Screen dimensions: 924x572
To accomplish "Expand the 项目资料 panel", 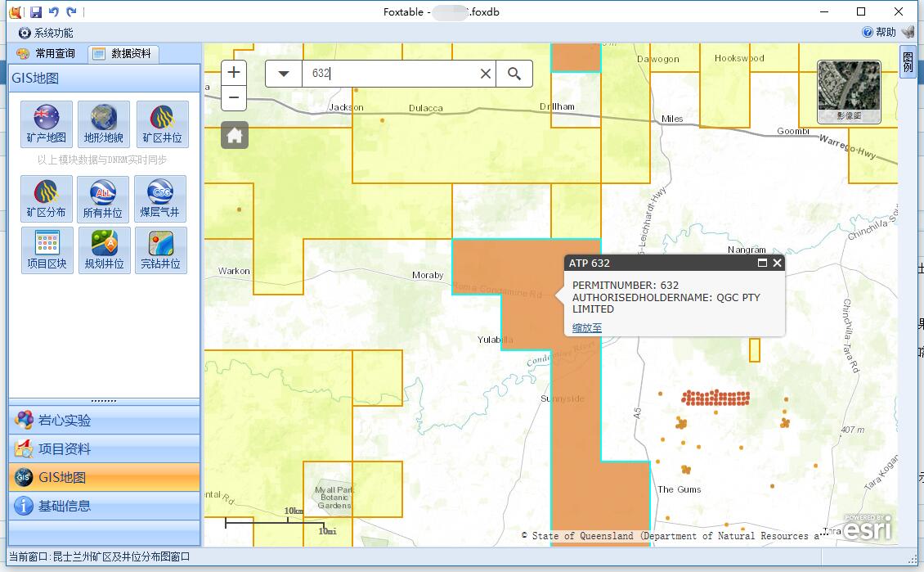I will click(x=105, y=448).
